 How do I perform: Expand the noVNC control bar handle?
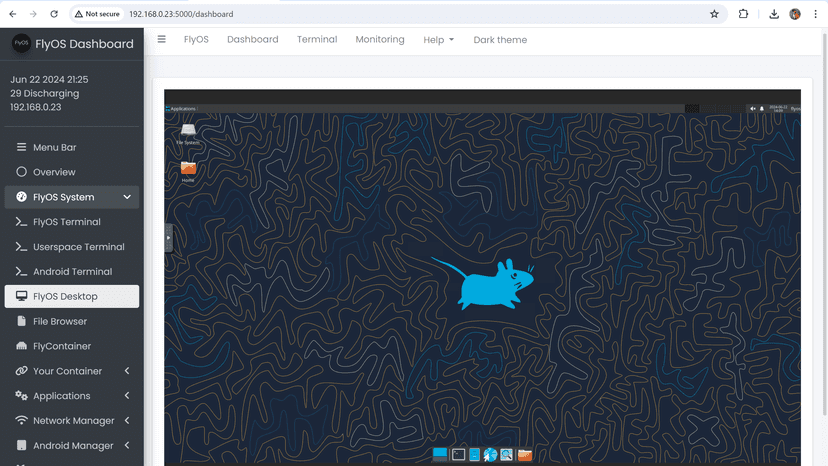168,238
